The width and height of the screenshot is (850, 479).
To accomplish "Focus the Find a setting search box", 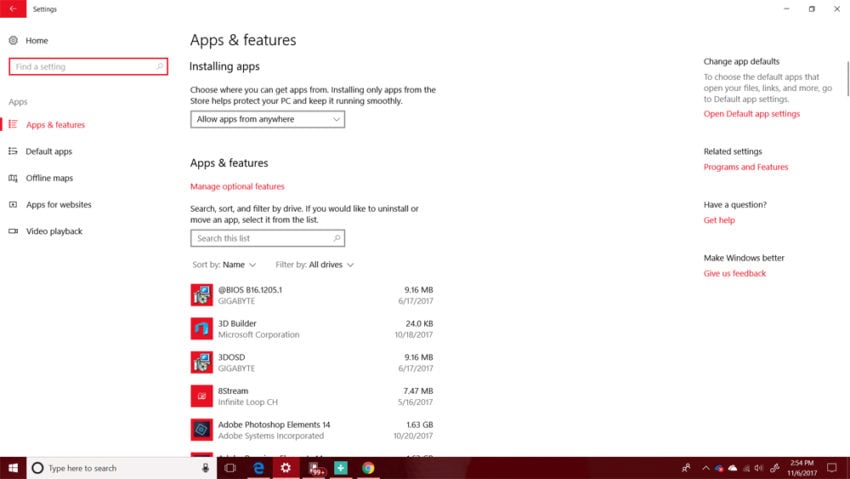I will (x=88, y=67).
